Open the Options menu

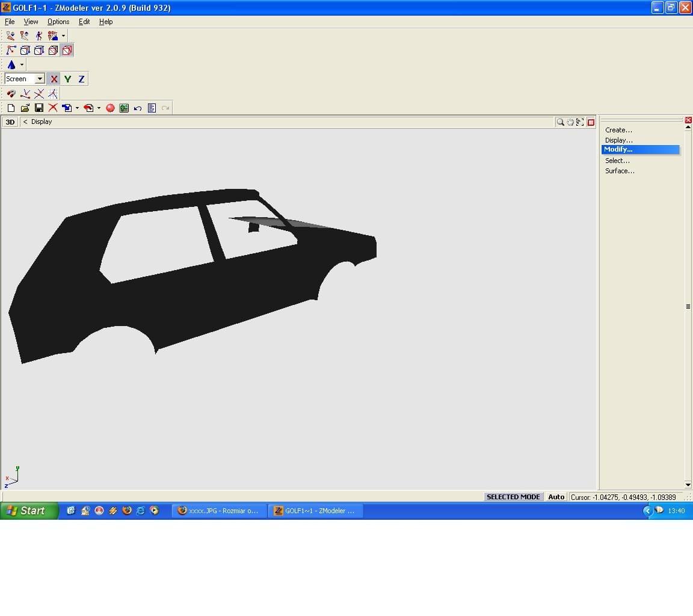click(58, 22)
